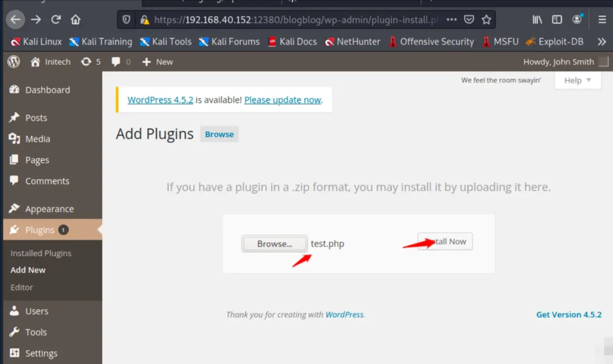This screenshot has width=613, height=364.
Task: Click the 'We feel the room swayin'' text
Action: pyautogui.click(x=501, y=80)
